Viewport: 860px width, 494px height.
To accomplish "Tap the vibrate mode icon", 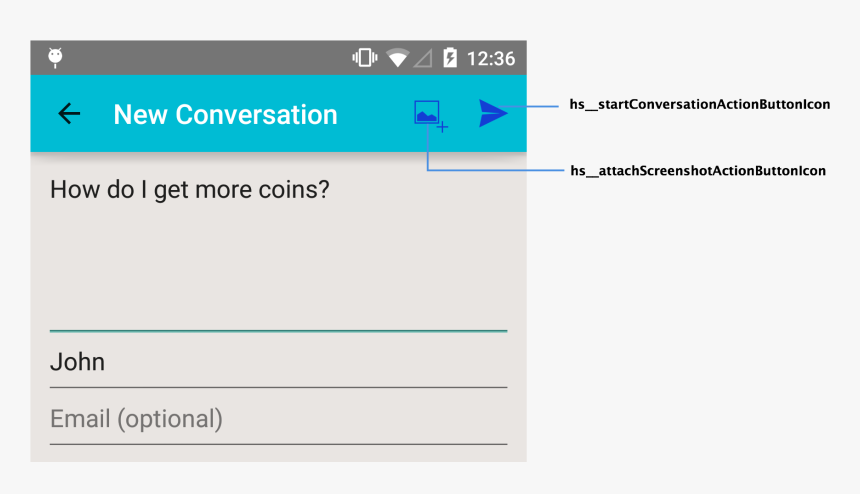I will [365, 58].
